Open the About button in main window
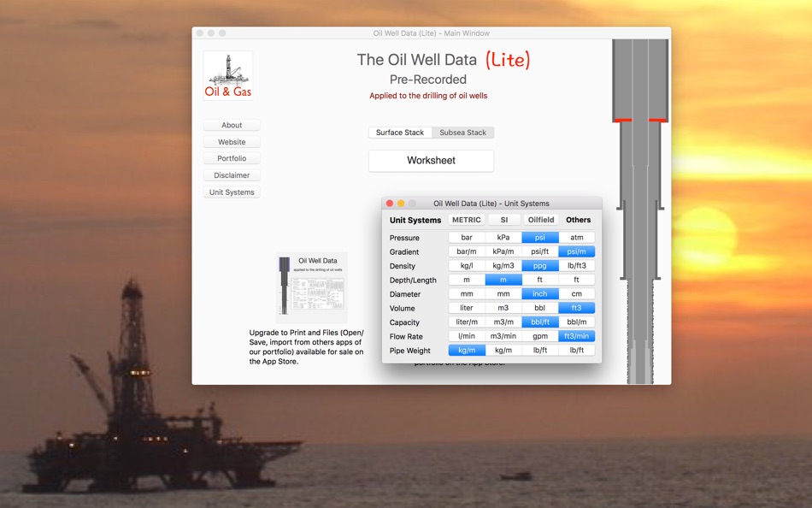This screenshot has width=812, height=508. coord(232,125)
